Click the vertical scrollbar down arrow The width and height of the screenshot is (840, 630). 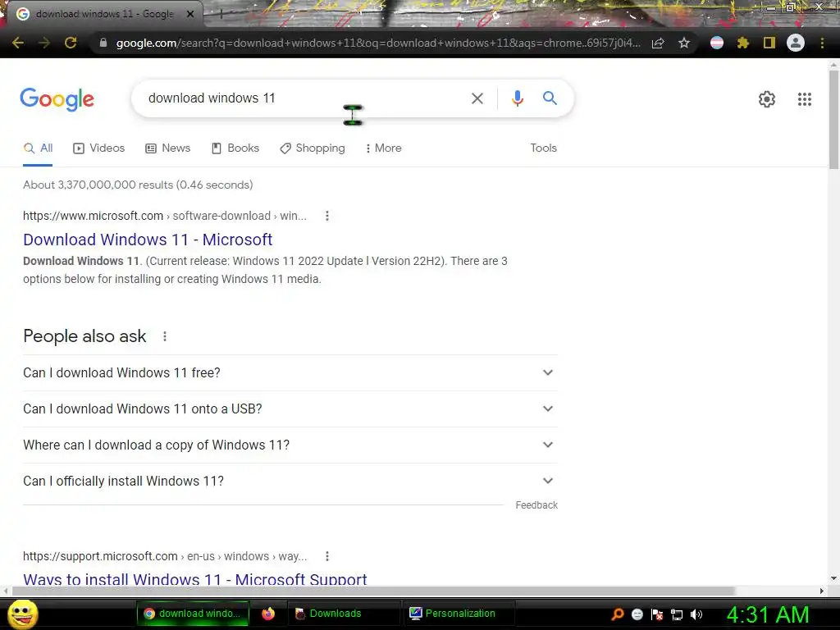coord(833,578)
